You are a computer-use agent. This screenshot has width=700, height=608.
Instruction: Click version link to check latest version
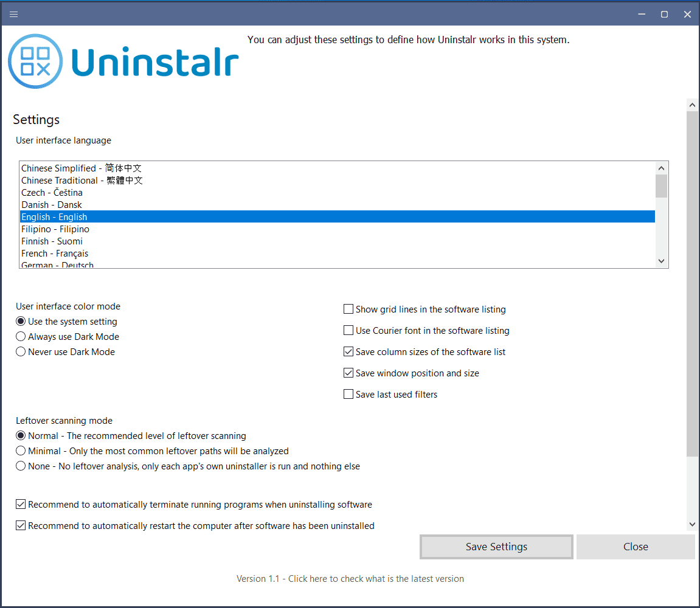(x=350, y=579)
